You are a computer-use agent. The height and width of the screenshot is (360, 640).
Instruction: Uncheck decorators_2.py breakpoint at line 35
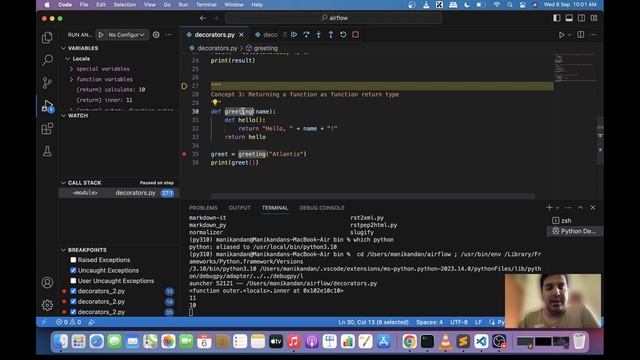point(73,312)
